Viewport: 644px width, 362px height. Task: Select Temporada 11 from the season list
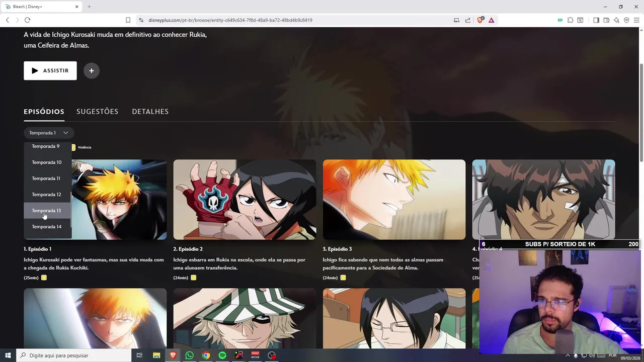[47, 178]
